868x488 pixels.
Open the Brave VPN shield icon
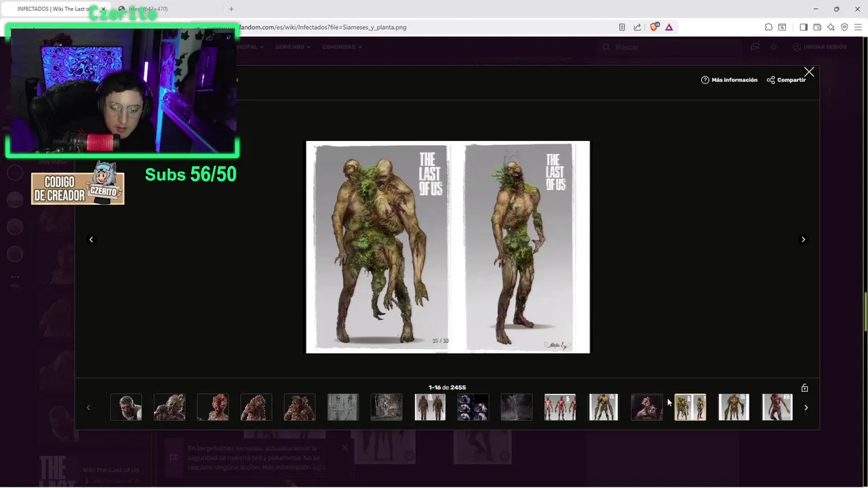[x=844, y=27]
